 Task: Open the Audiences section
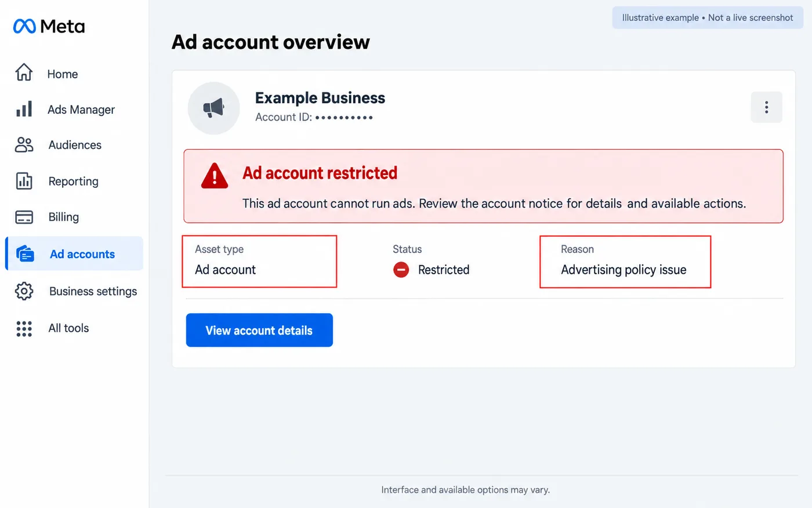74,145
